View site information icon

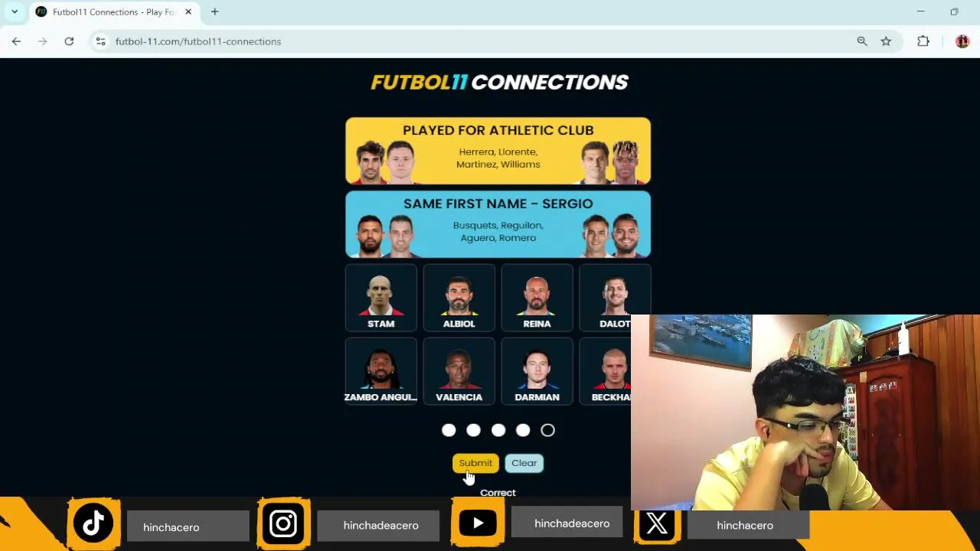[x=100, y=41]
